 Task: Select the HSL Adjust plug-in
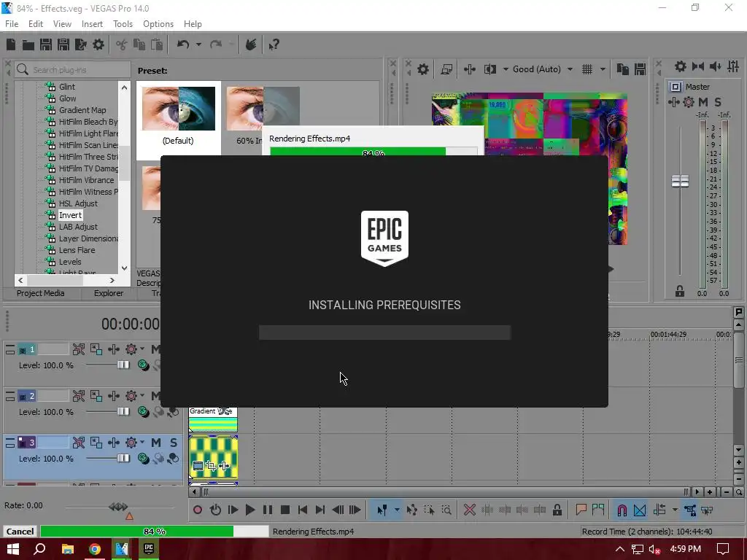[78, 203]
